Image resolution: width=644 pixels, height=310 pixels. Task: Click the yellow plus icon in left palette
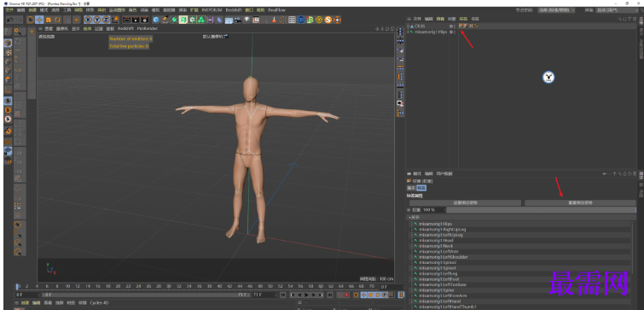(x=32, y=32)
